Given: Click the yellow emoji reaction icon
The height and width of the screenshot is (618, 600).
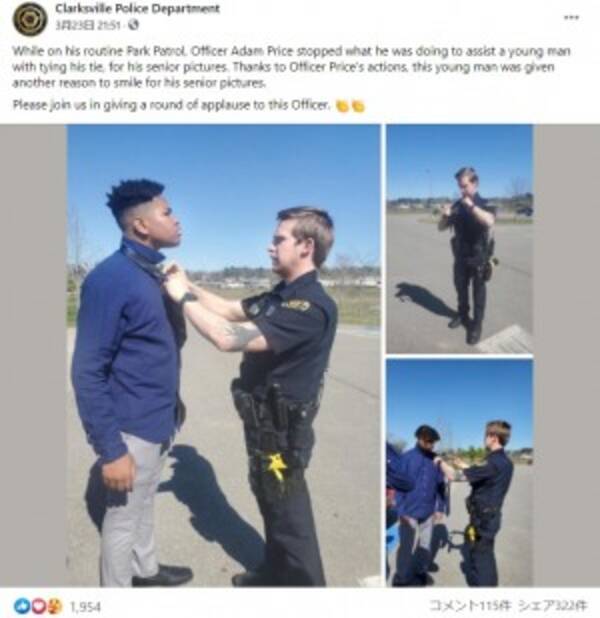Looking at the screenshot, I should pos(55,606).
